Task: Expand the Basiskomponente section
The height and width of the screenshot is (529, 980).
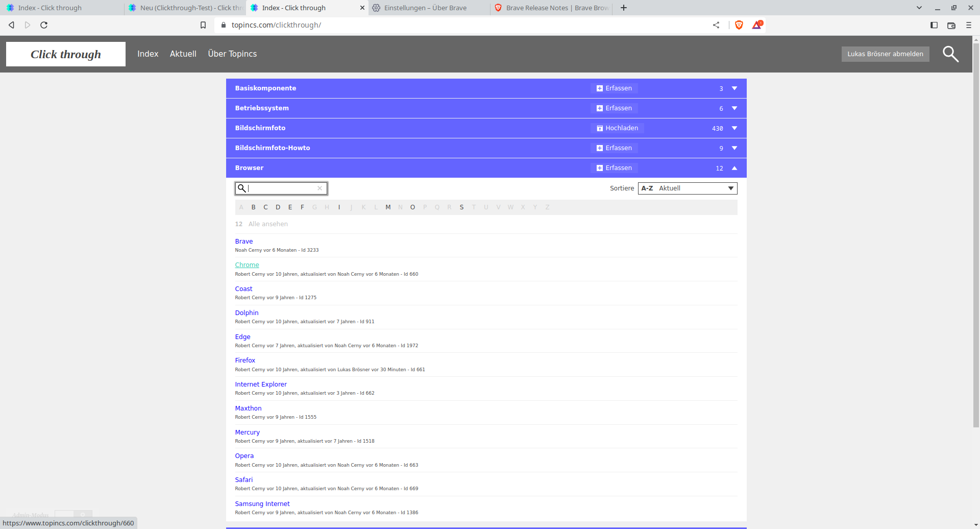Action: (734, 88)
